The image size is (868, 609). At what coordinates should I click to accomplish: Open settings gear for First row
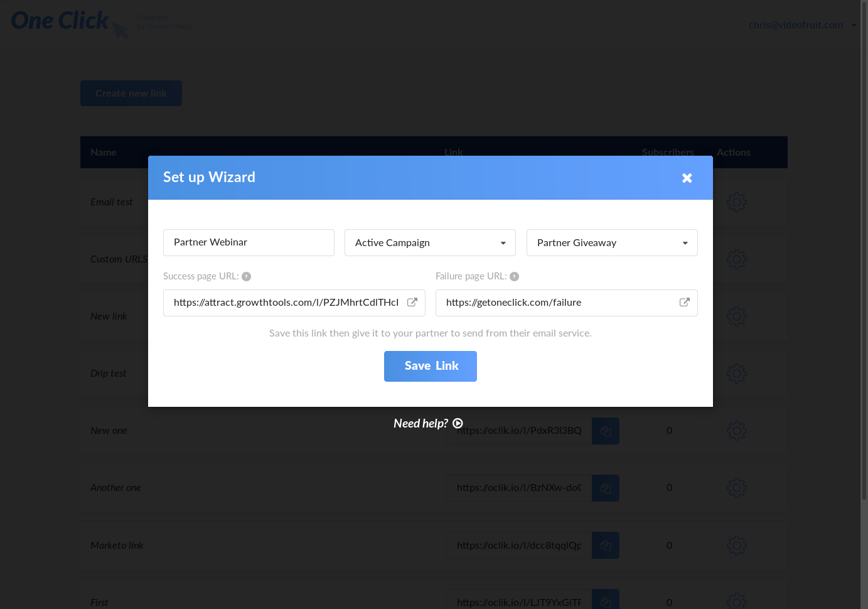tap(737, 601)
